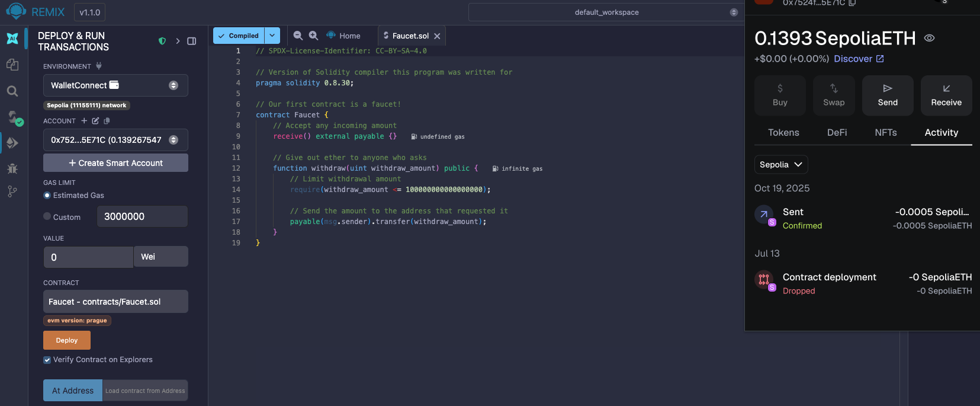Add a new account with plus icon
Viewport: 980px width, 406px height.
(84, 121)
